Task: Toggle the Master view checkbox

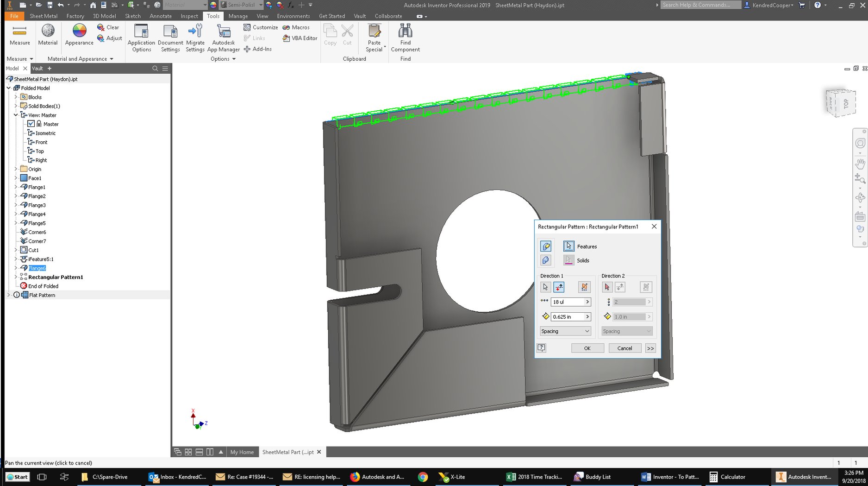Action: (31, 124)
